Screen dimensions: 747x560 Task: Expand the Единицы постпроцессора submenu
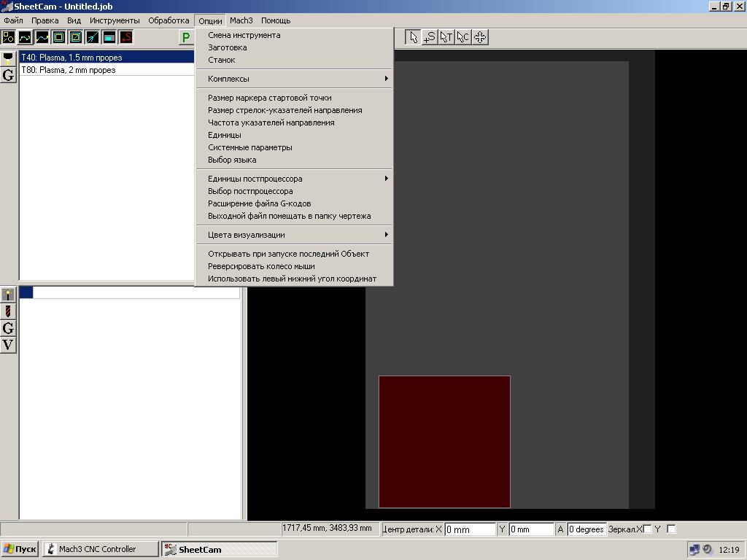click(295, 179)
